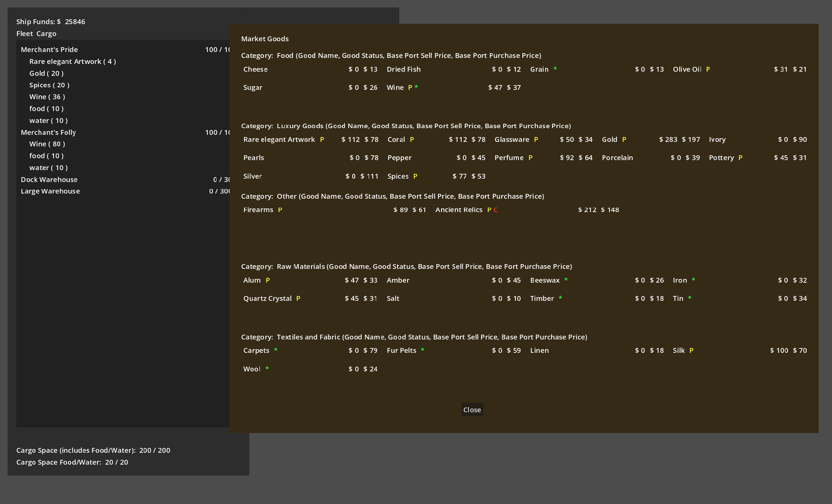This screenshot has height=504, width=832.
Task: Click Amber market good
Action: click(398, 280)
